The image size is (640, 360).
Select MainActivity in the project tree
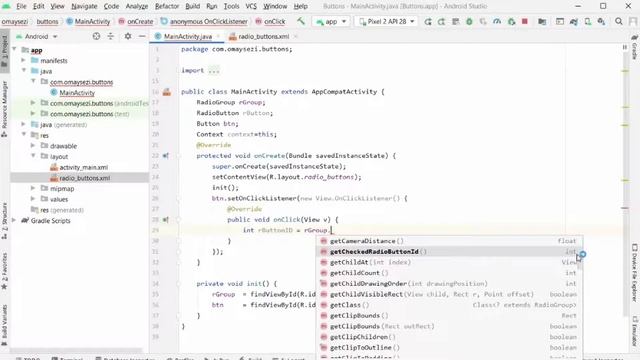(77, 93)
